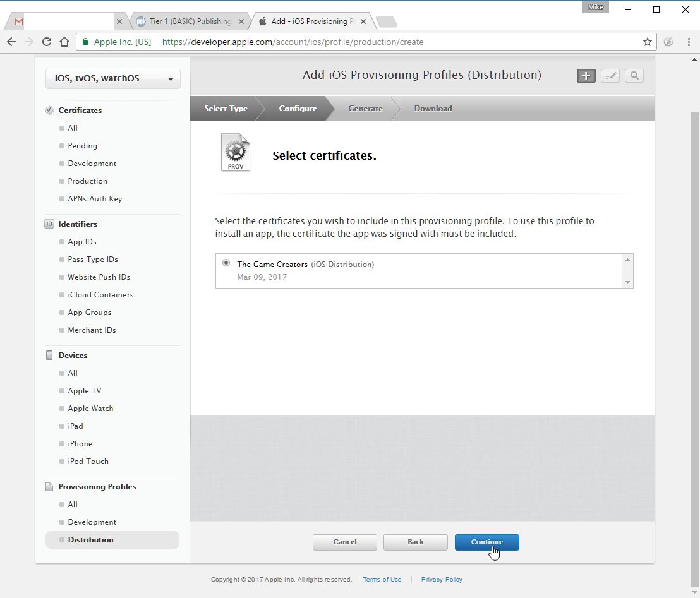Screen dimensions: 700x598
Task: Open Apple Watch devices
Action: click(x=90, y=409)
